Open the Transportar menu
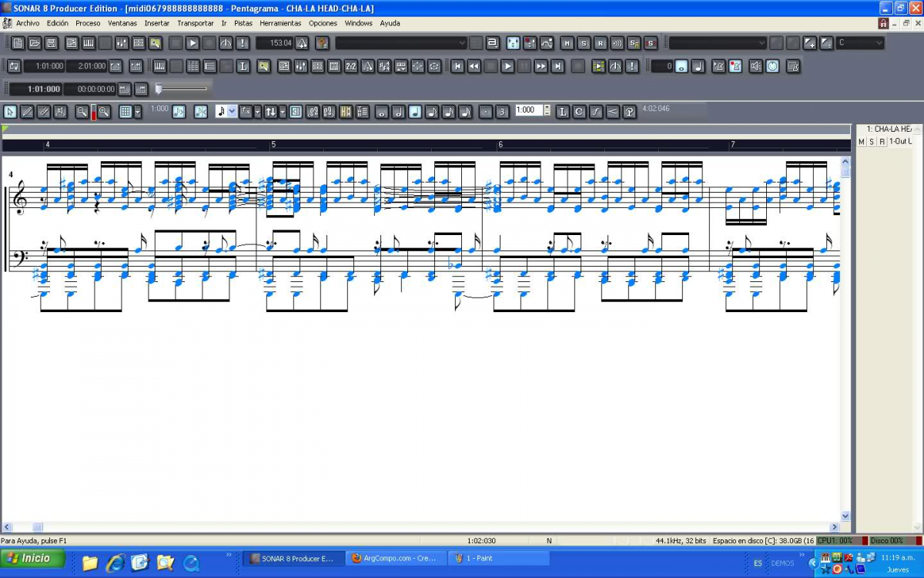 [x=196, y=23]
